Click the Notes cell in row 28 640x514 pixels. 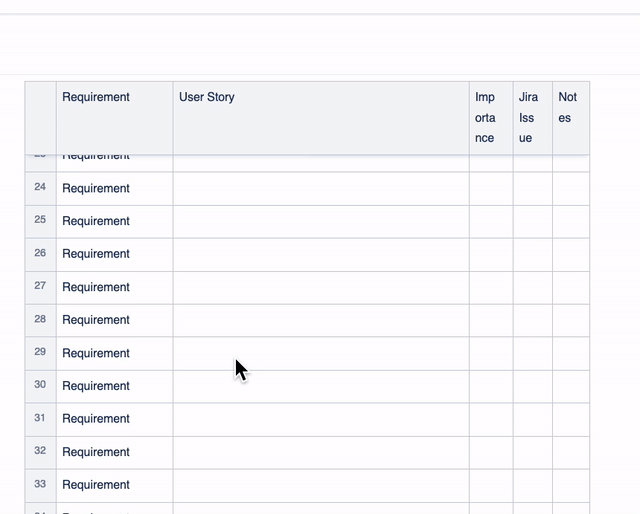[571, 321]
